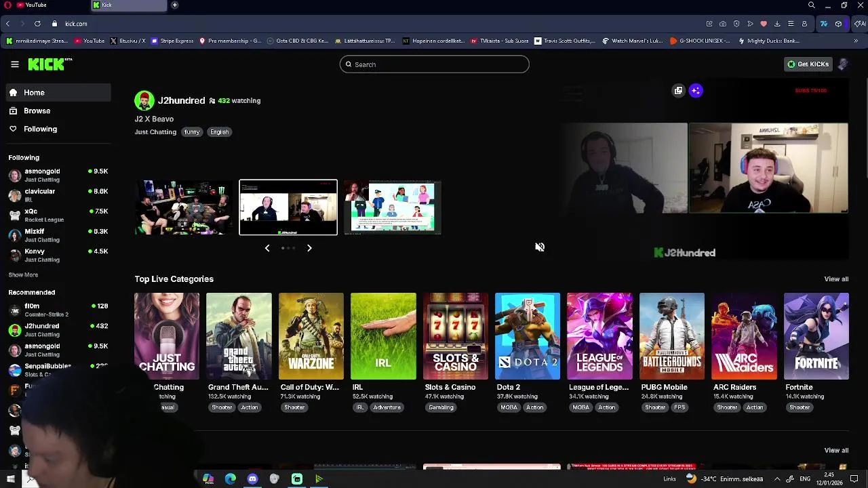Focus the Search field
Screen dimensions: 868x488
tap(434, 64)
